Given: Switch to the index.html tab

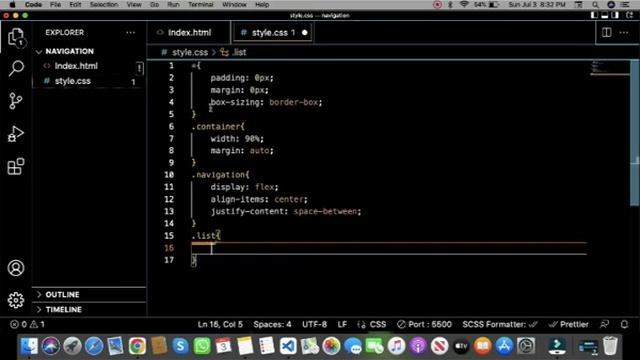Looking at the screenshot, I should coord(189,33).
